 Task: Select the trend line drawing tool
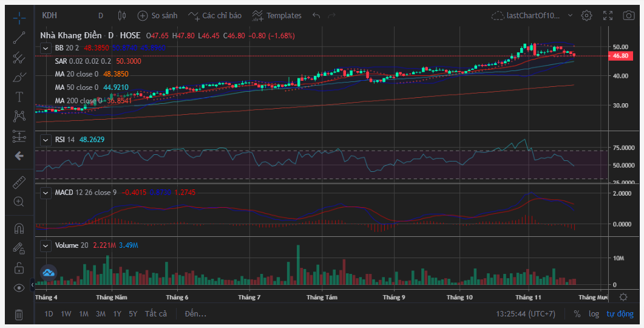click(x=19, y=37)
